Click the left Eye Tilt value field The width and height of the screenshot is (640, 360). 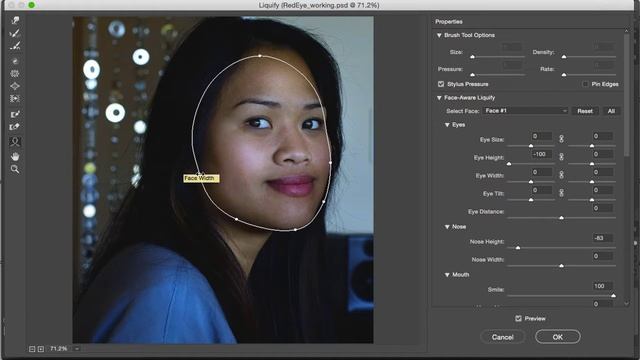(542, 190)
